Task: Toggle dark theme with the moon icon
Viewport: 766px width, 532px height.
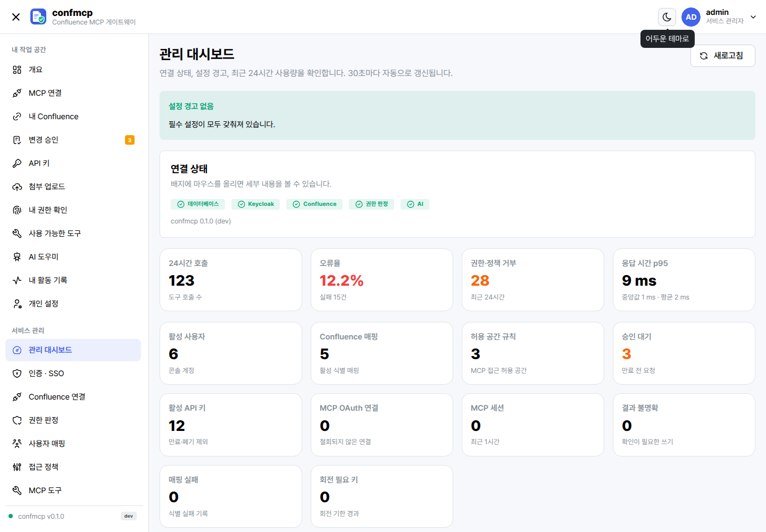Action: [667, 17]
